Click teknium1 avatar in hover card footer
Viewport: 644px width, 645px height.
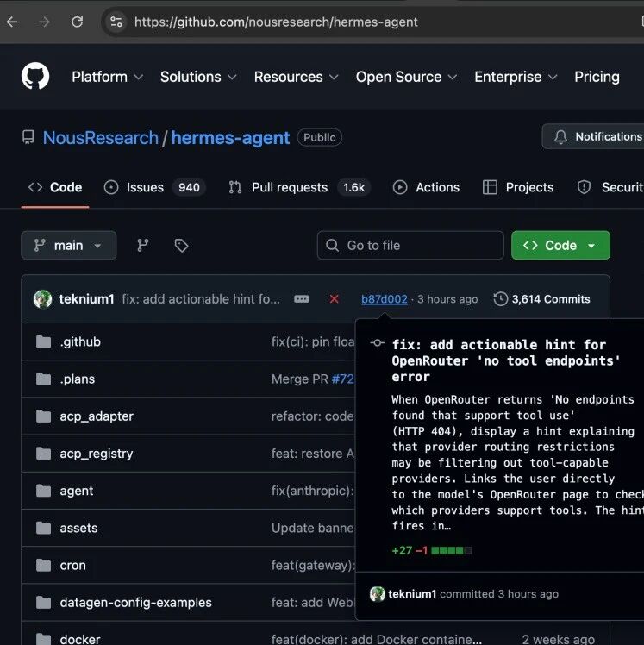click(377, 594)
